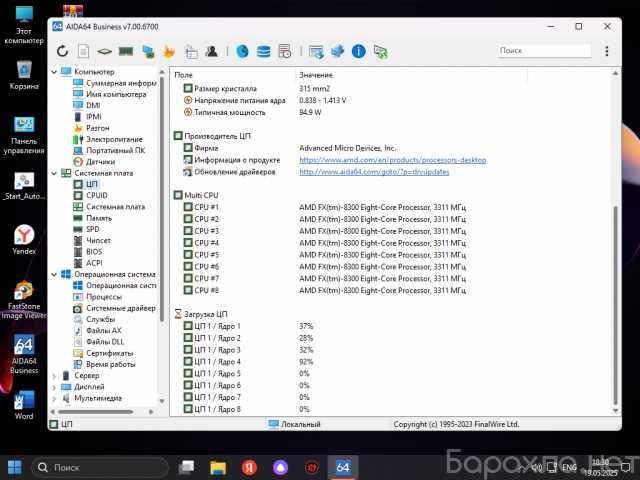Open Панель управления desktop icon
The image size is (640, 480).
click(x=24, y=136)
